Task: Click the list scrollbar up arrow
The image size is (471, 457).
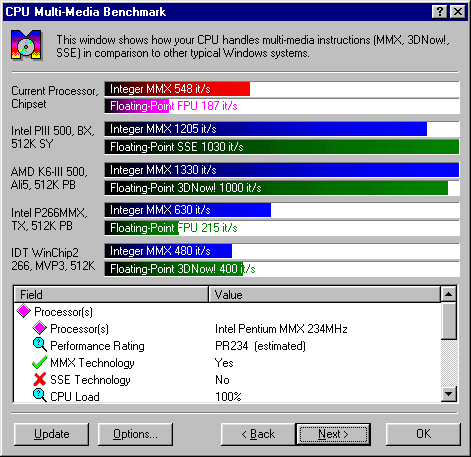Action: tap(449, 294)
